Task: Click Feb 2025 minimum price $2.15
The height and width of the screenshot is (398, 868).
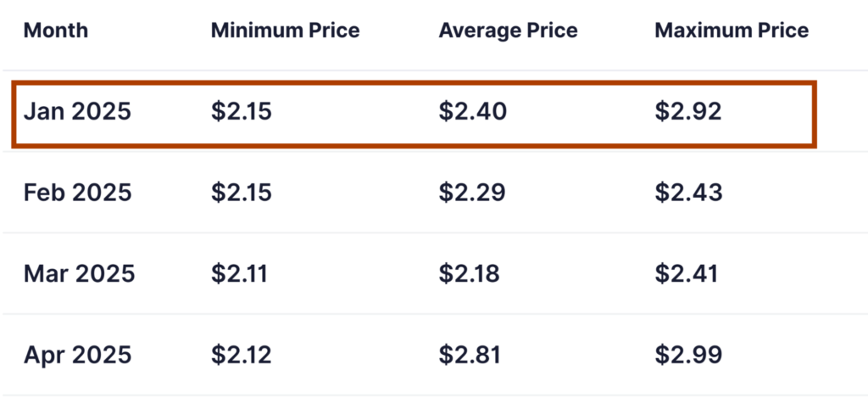Action: (x=242, y=193)
